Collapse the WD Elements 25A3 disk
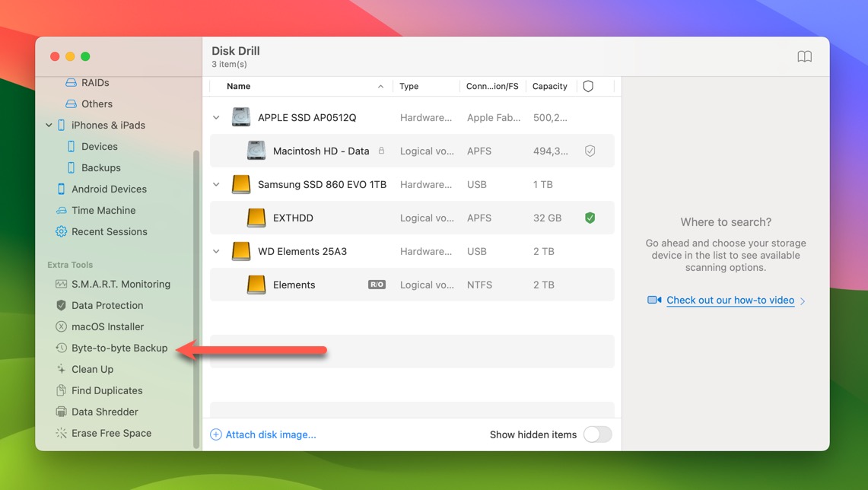This screenshot has height=490, width=868. point(217,251)
